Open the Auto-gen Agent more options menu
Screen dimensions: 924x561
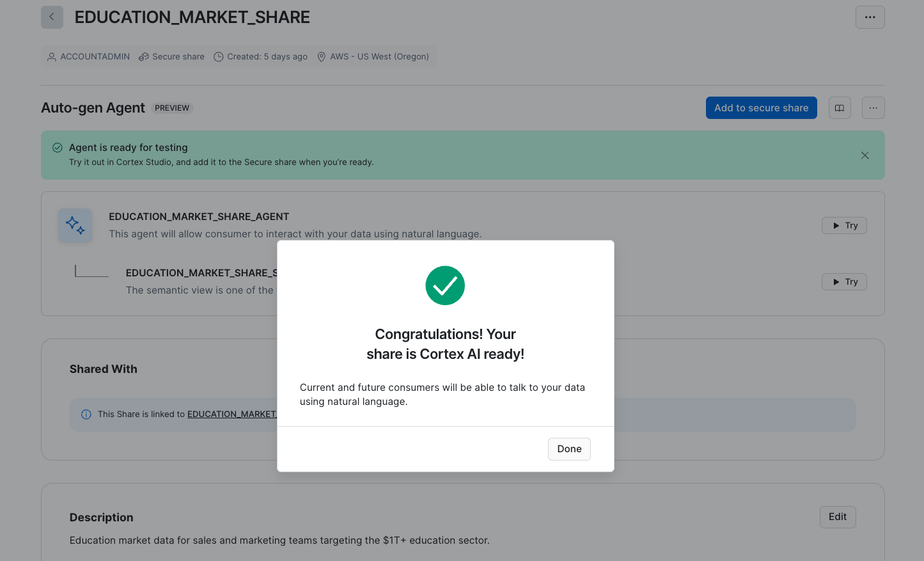tap(873, 108)
